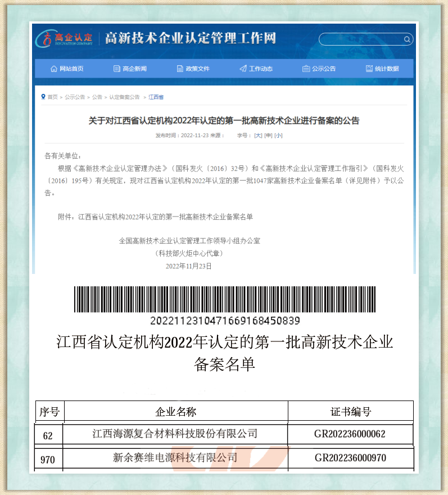Set font size to medium (中)
The width and height of the screenshot is (448, 495).
coord(268,136)
